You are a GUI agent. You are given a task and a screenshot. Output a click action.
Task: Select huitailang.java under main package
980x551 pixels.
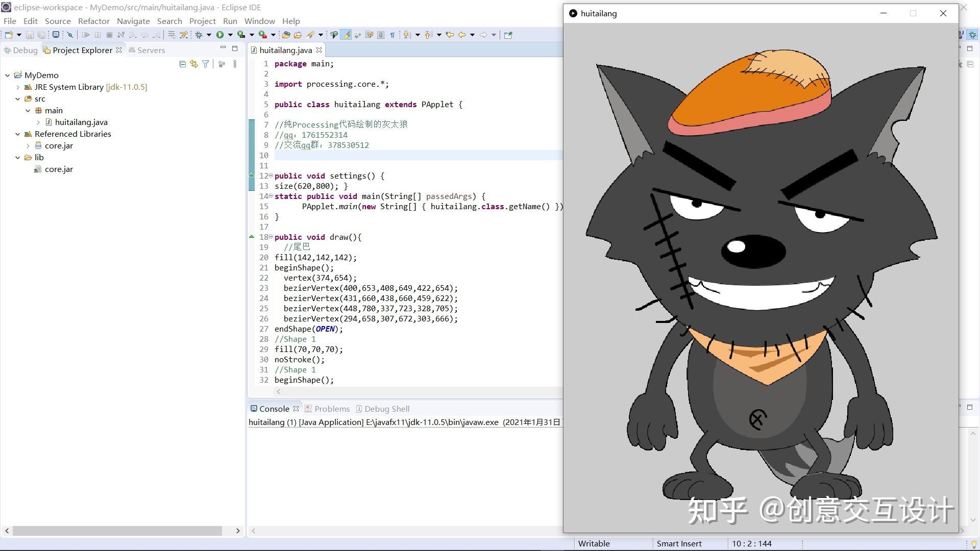pyautogui.click(x=82, y=122)
